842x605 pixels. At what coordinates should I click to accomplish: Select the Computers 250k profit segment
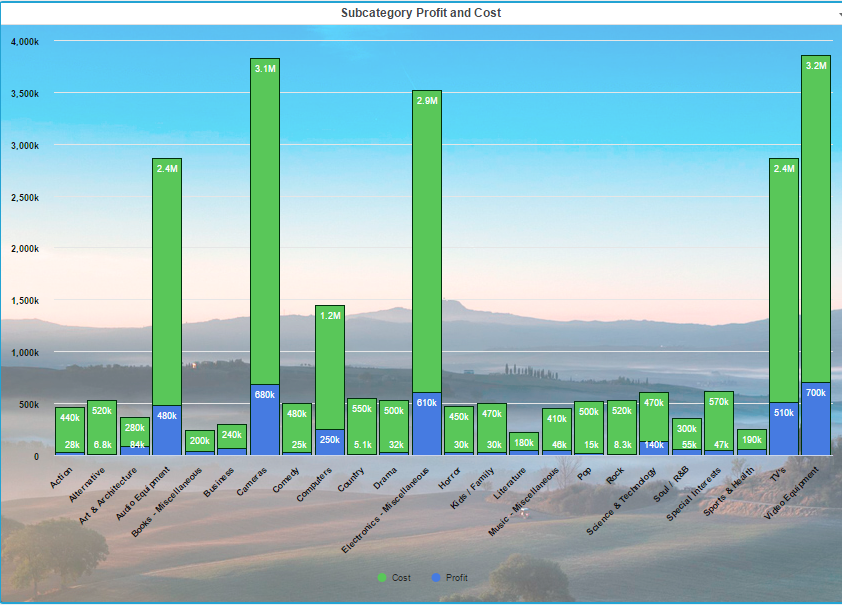330,442
